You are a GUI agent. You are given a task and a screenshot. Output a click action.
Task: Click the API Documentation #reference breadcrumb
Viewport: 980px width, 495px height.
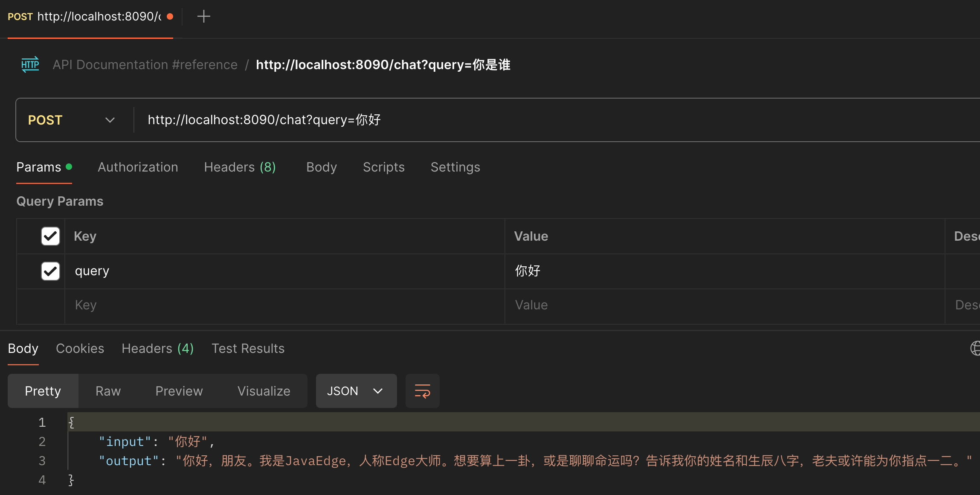pyautogui.click(x=145, y=64)
